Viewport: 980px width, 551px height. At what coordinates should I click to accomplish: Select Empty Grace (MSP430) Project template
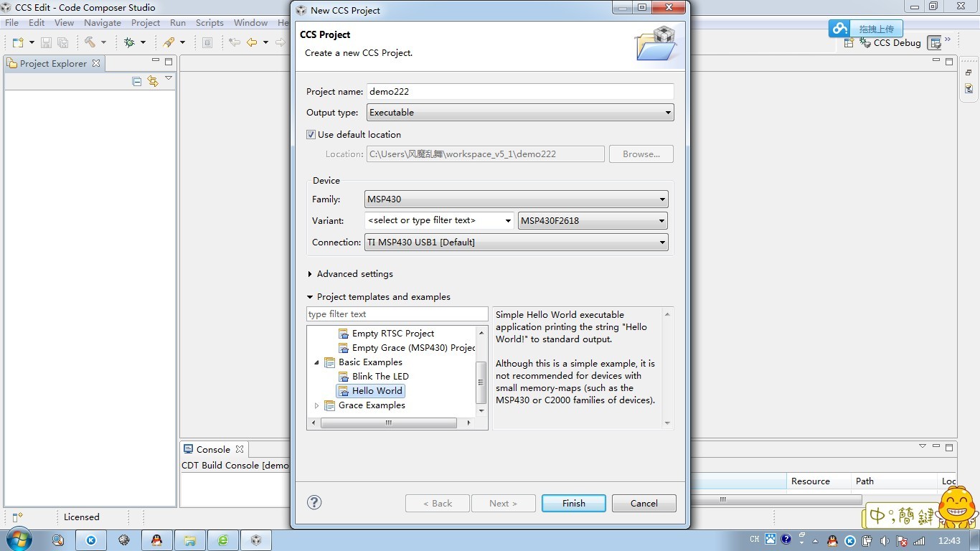click(407, 348)
